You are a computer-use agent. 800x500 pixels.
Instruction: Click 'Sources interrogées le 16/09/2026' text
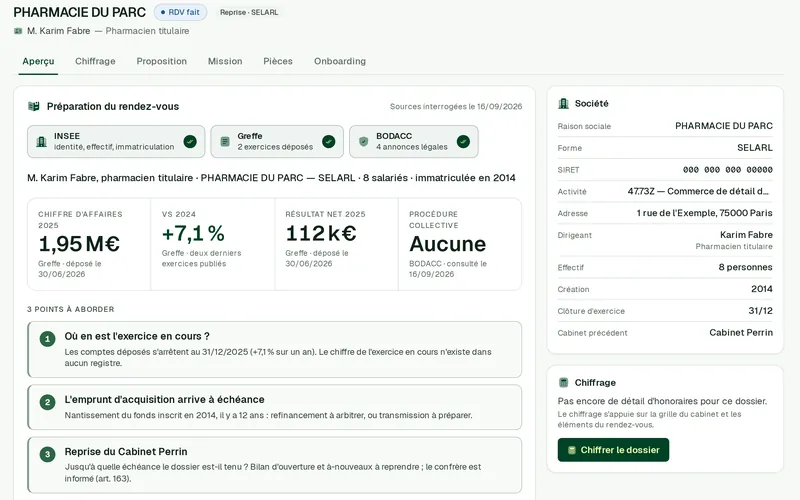point(456,107)
